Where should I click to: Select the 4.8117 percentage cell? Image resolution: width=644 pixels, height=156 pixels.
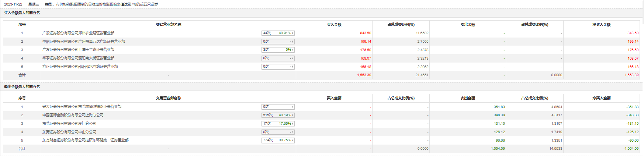(557, 115)
